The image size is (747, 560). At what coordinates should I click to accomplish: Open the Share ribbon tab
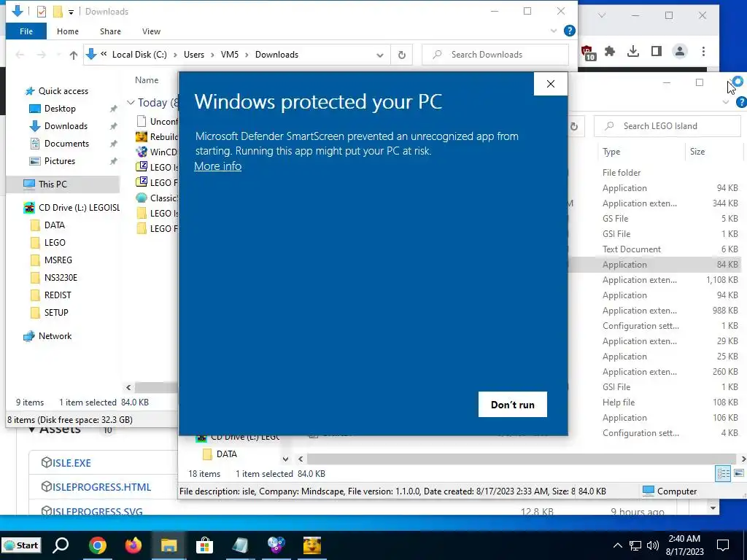pyautogui.click(x=110, y=31)
